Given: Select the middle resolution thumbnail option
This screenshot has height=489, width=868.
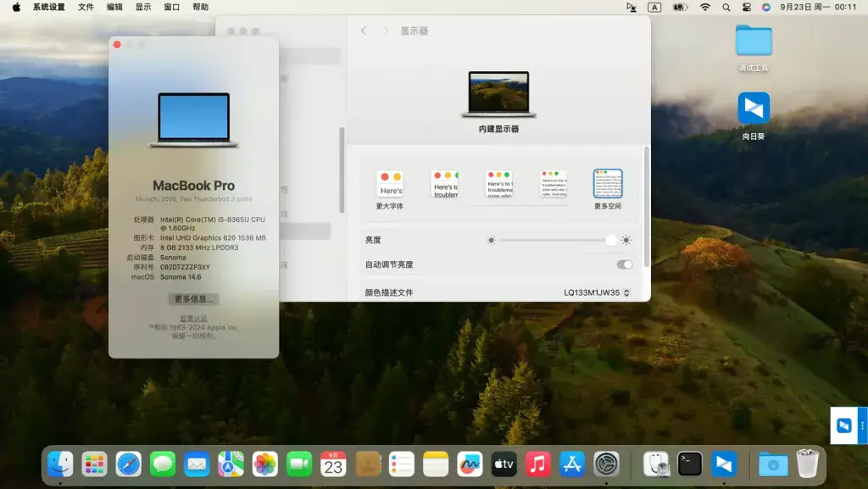Looking at the screenshot, I should click(499, 184).
